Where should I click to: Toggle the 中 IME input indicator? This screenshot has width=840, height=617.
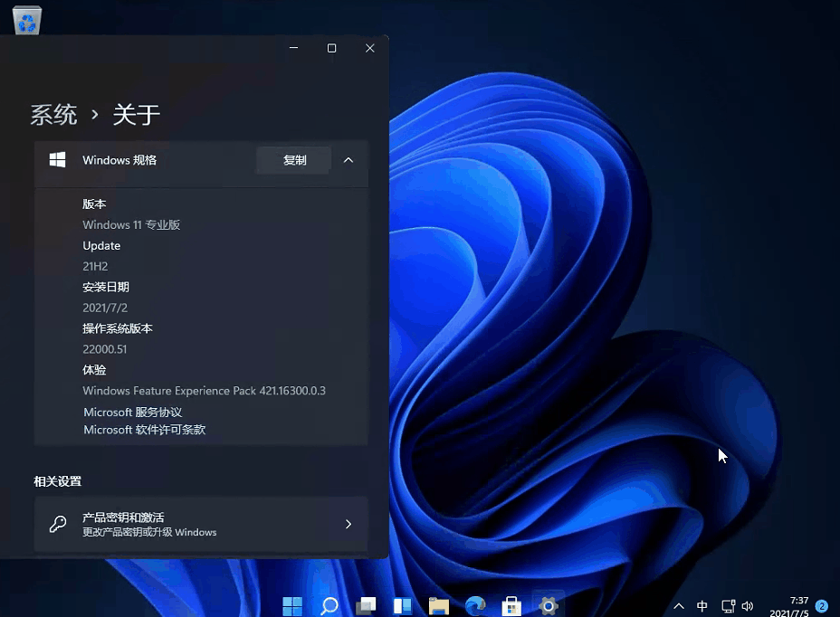pos(702,605)
